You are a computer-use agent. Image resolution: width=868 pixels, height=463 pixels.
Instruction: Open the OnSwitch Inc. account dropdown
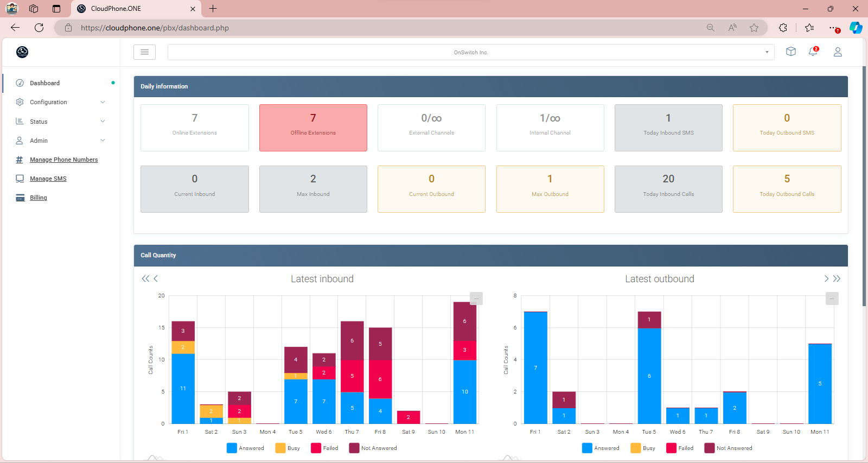(x=471, y=53)
